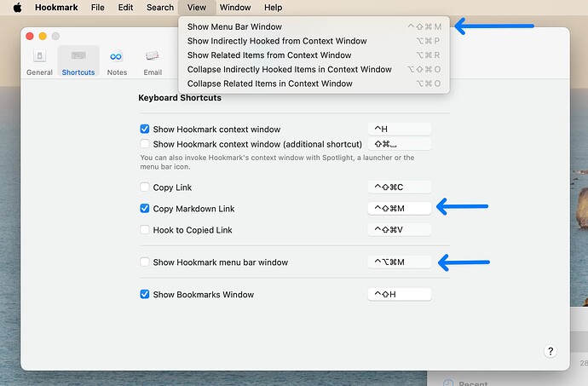Open the File menu
This screenshot has width=588, height=386.
point(97,8)
